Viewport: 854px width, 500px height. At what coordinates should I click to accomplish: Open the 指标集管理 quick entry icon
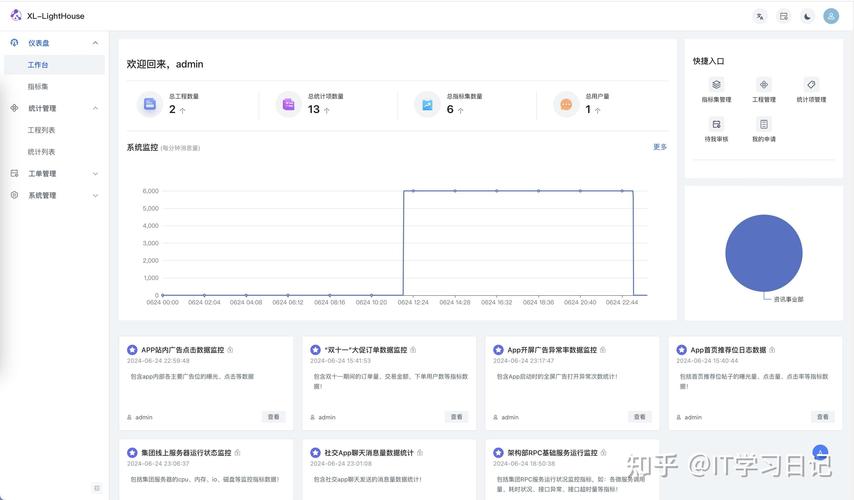coord(716,84)
